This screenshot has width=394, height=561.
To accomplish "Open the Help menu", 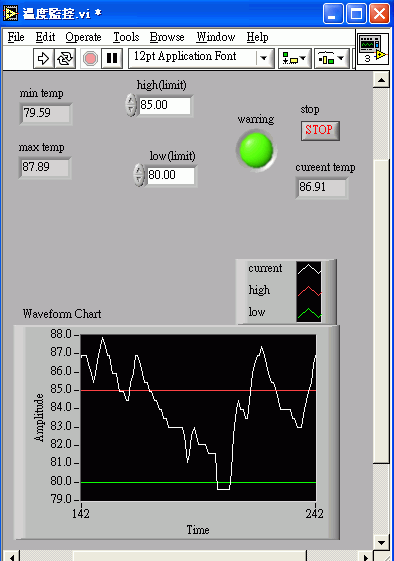I will tap(257, 37).
